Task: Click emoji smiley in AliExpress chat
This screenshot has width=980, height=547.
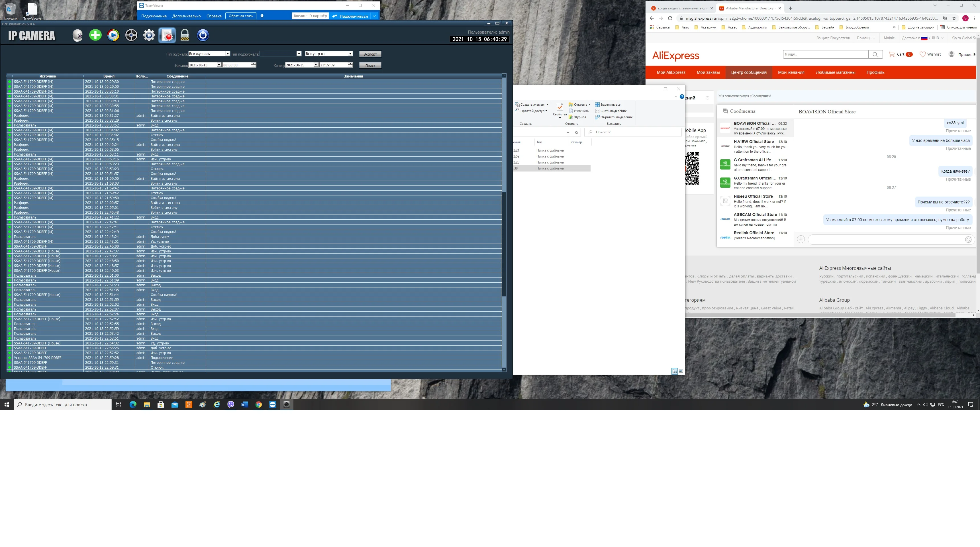Action: (968, 239)
